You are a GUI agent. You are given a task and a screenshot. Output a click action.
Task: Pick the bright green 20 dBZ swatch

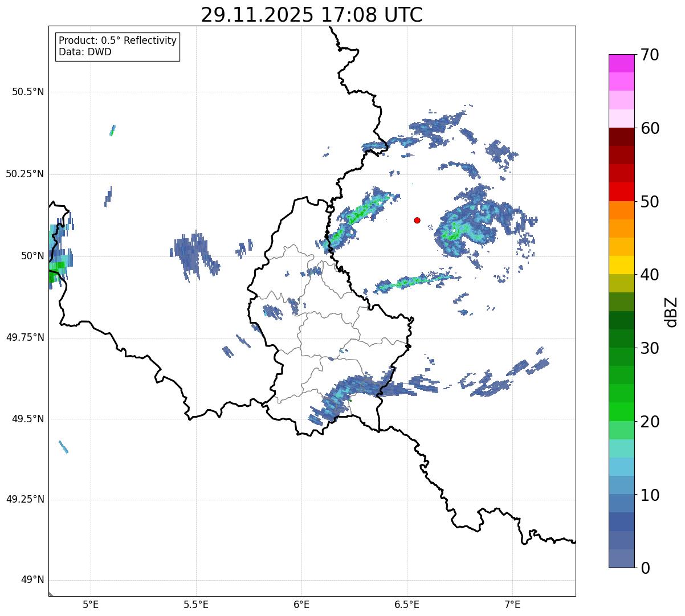point(621,412)
